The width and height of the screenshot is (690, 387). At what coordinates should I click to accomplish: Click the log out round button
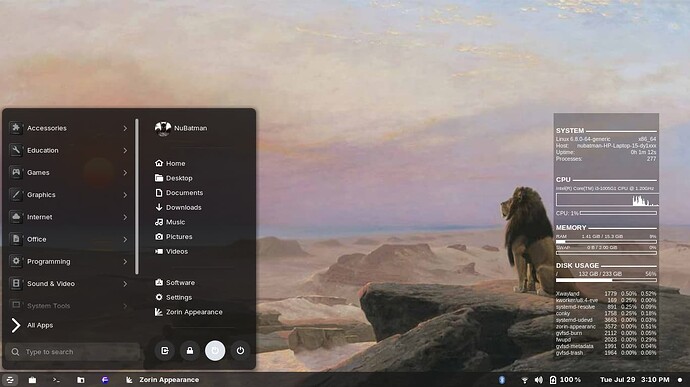165,351
